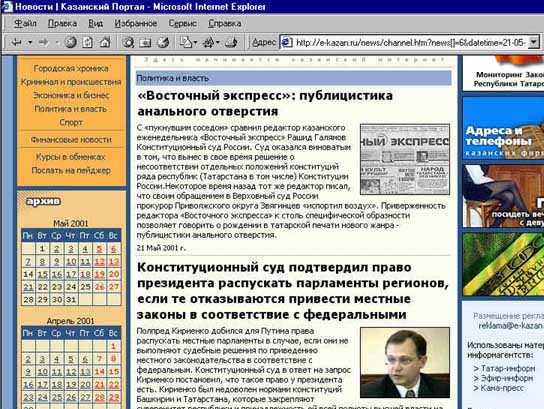
Task: Open the Сервис menu
Action: coord(182,23)
